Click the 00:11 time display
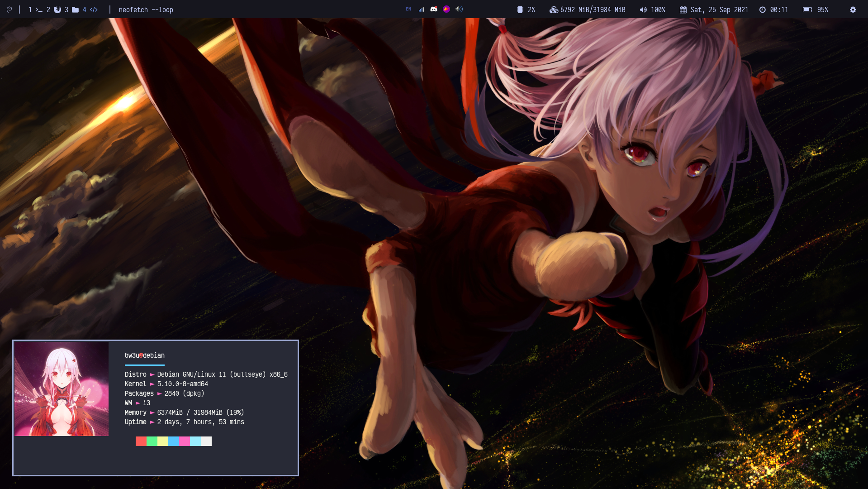The width and height of the screenshot is (868, 489). point(779,10)
